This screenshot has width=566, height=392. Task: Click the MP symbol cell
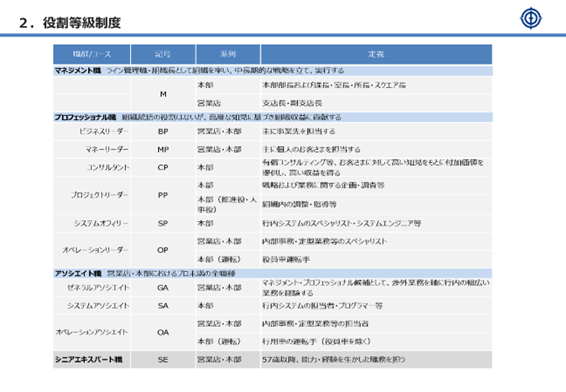[163, 149]
